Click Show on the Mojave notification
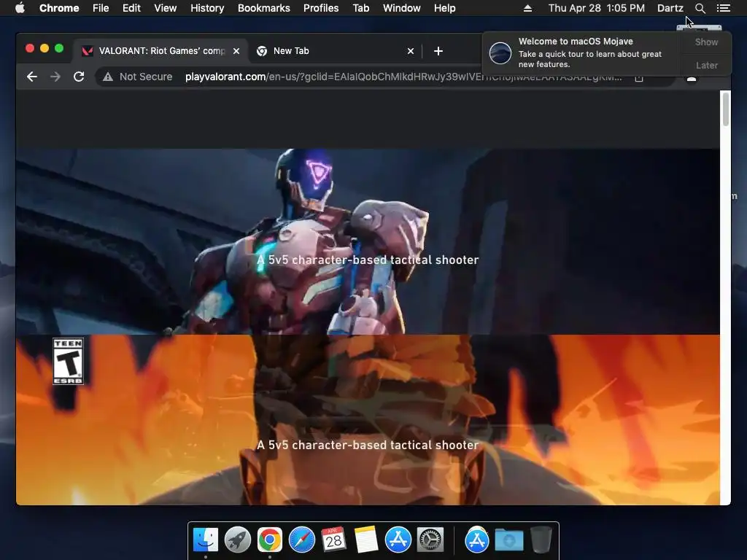This screenshot has height=560, width=747. tap(706, 42)
